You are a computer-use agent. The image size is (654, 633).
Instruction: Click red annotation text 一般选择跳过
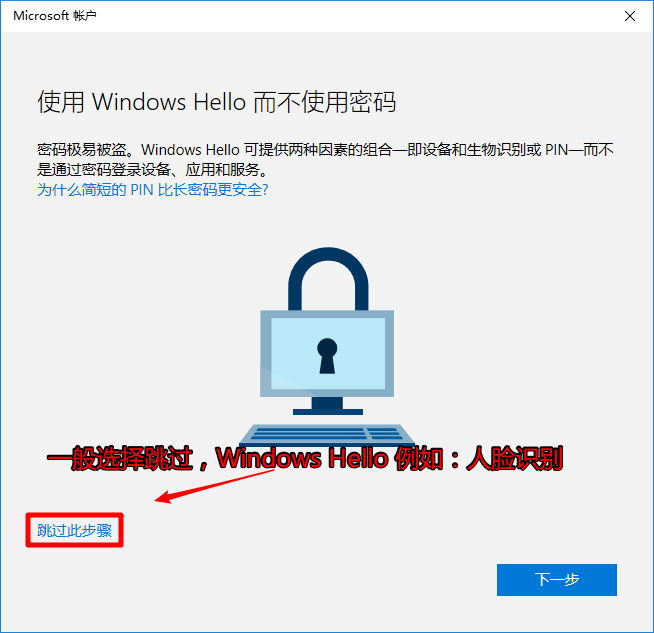(120, 458)
